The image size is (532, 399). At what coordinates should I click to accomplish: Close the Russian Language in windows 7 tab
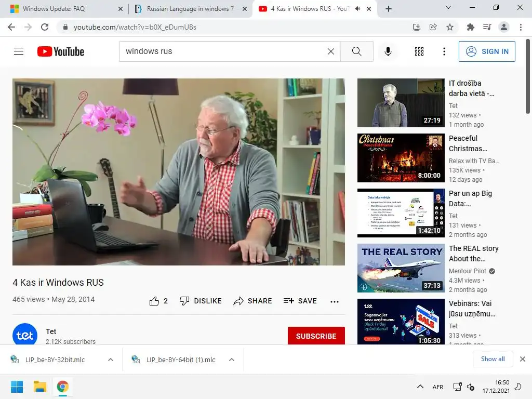point(245,9)
